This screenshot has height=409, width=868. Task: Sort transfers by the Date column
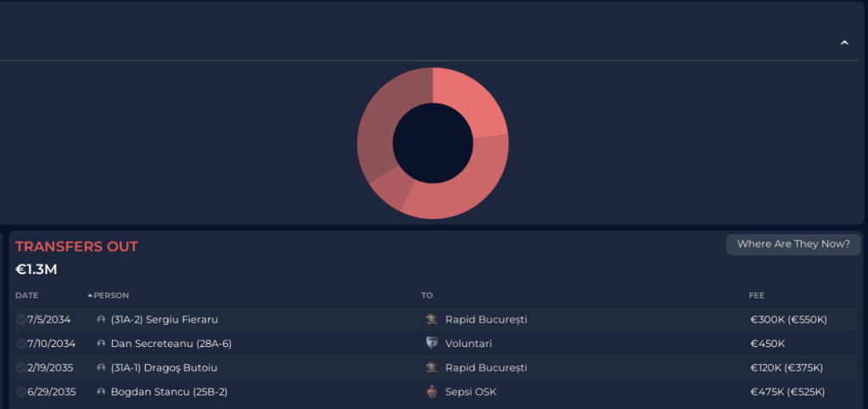tap(26, 295)
